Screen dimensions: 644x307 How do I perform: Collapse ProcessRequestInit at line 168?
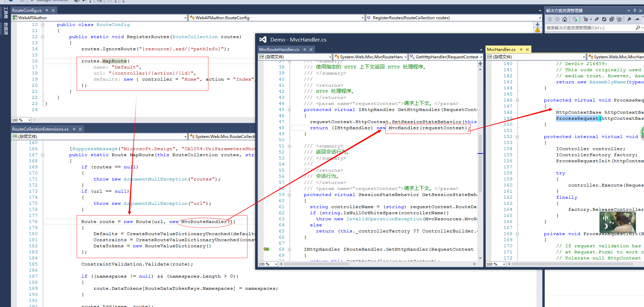click(x=517, y=234)
